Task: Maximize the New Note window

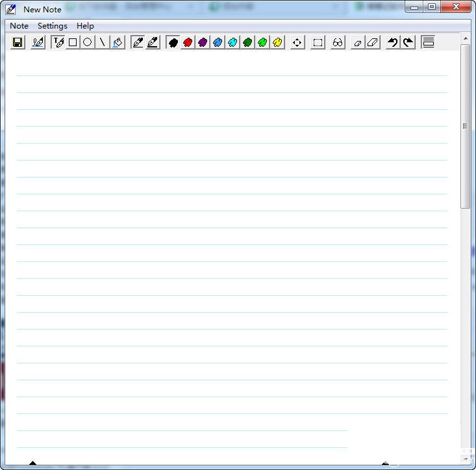Action: [431, 7]
